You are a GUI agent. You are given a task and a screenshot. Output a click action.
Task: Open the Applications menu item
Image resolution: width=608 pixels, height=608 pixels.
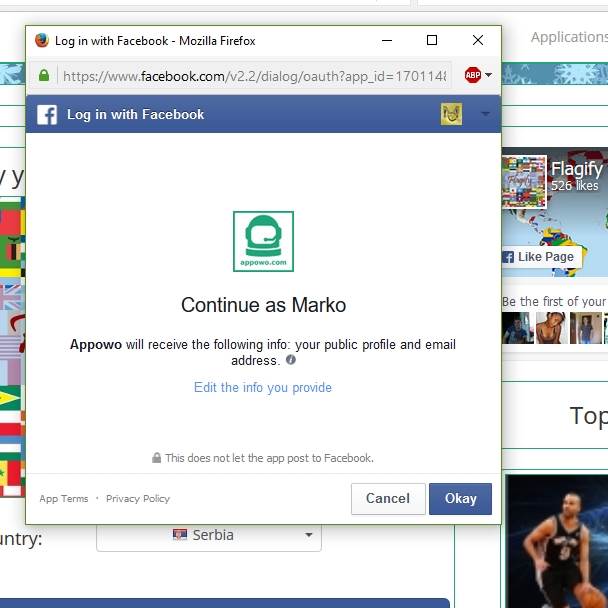pyautogui.click(x=568, y=37)
